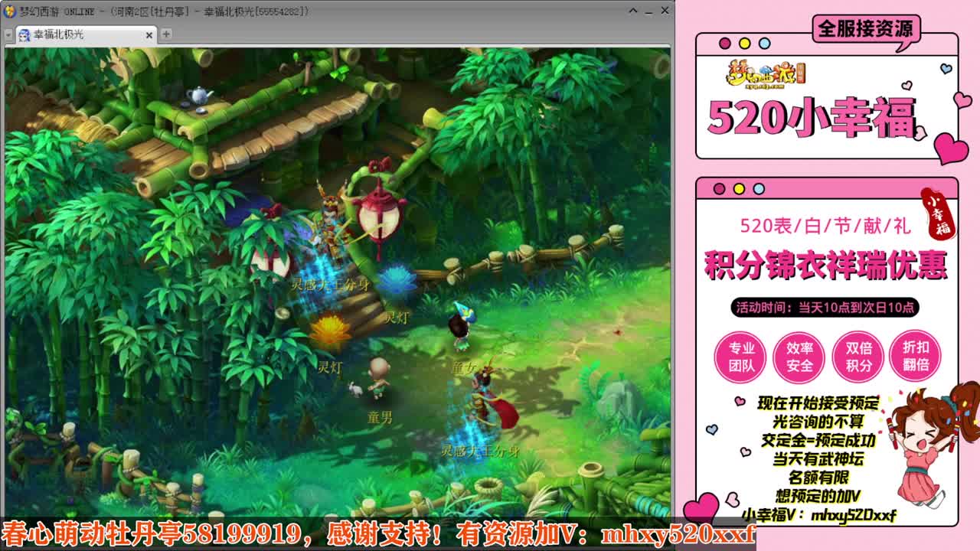The height and width of the screenshot is (551, 980).
Task: Collapse the window with the caret button
Action: click(633, 11)
